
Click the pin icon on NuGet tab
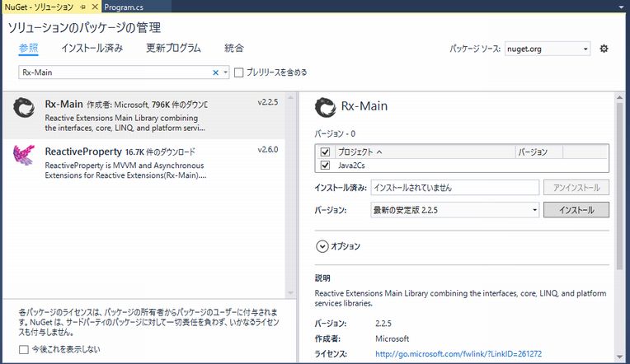point(82,7)
